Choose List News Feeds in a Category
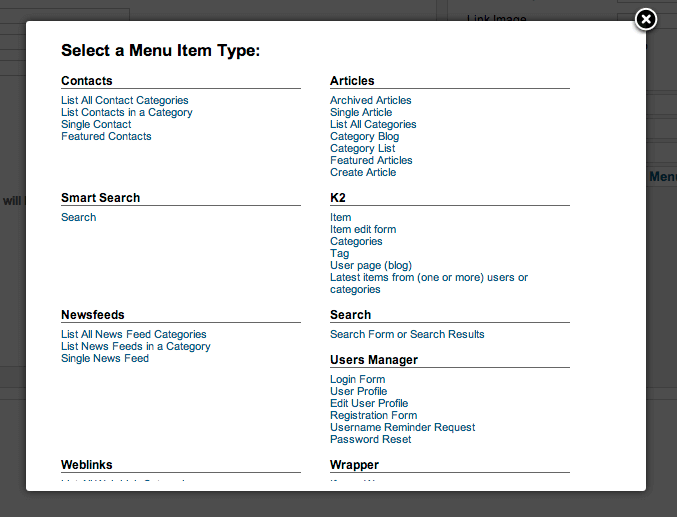 [136, 346]
